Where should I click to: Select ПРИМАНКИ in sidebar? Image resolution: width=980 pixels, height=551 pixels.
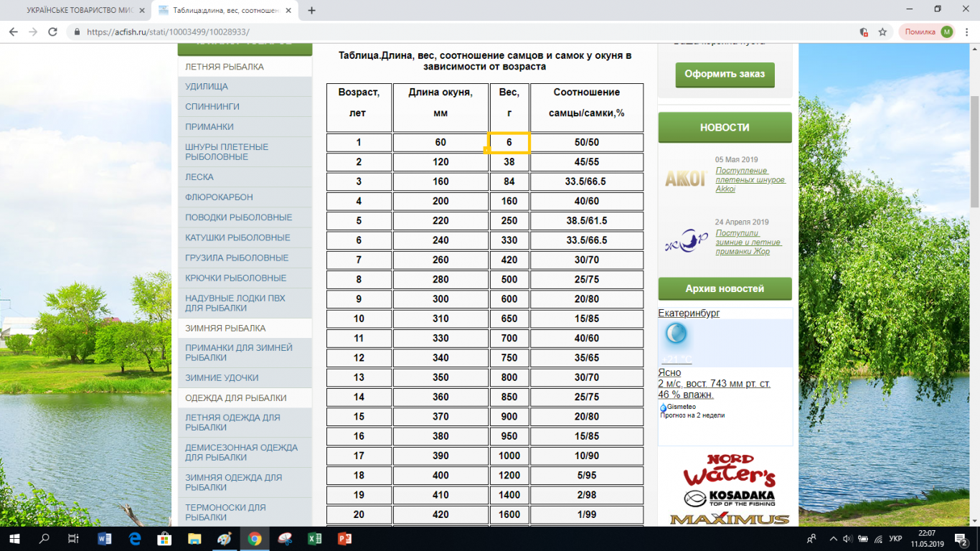(245, 127)
